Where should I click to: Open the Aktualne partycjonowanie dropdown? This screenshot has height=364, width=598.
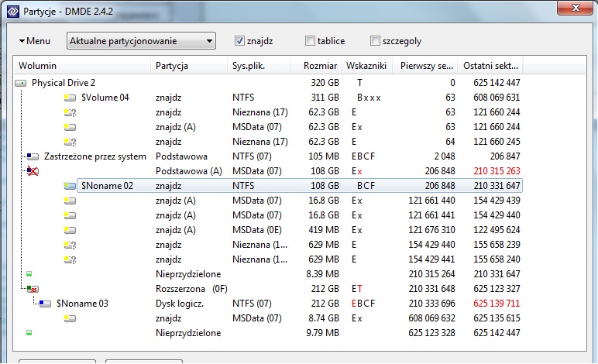pos(141,41)
